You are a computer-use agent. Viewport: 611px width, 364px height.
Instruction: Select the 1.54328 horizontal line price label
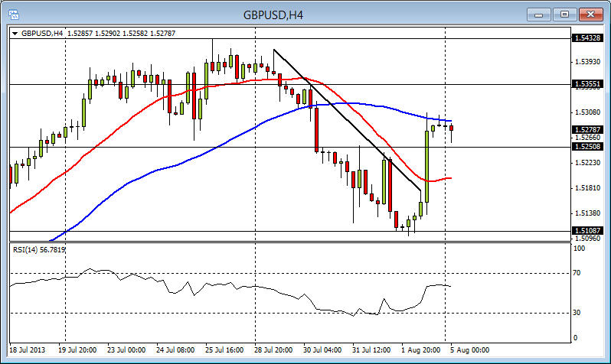[x=588, y=38]
